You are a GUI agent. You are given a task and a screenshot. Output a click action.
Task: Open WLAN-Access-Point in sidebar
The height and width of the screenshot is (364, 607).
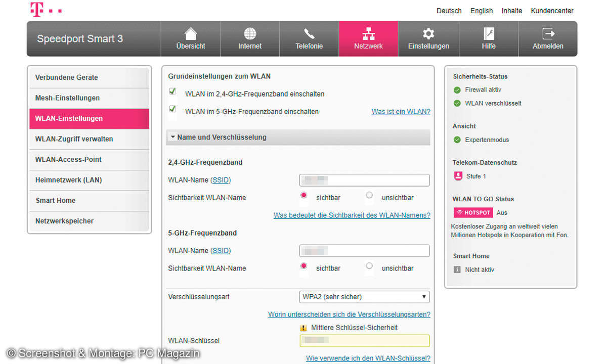click(90, 160)
